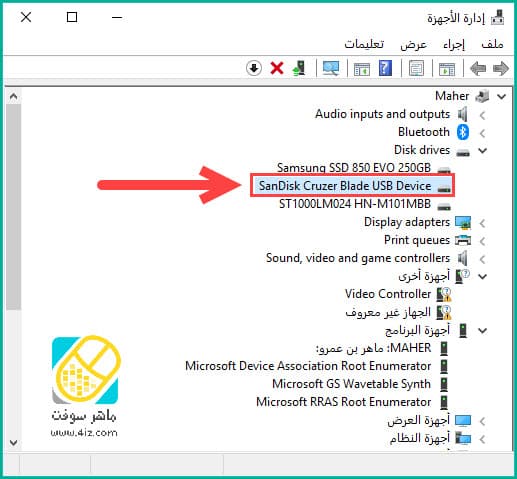The height and width of the screenshot is (479, 517).
Task: Open Properties from the toolbar icon
Action: click(416, 69)
